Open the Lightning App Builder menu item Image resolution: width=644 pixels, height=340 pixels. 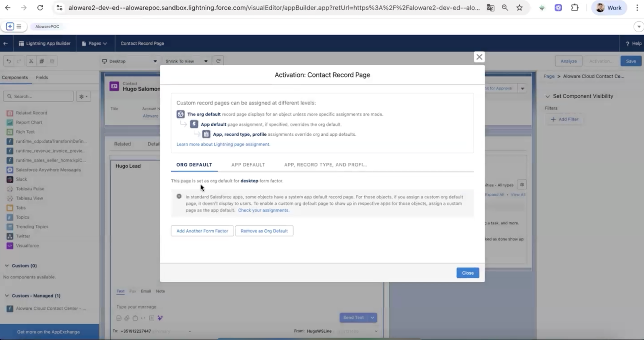(44, 44)
